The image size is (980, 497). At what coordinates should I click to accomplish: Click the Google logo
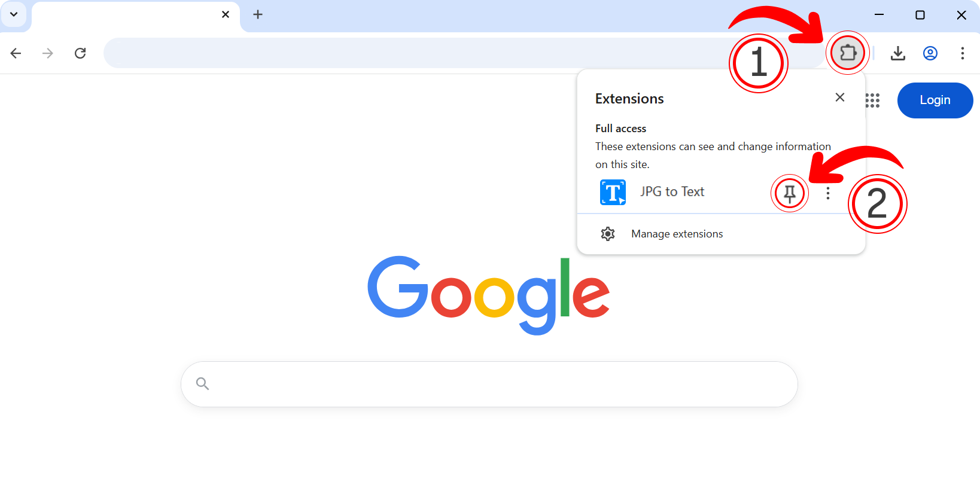click(x=489, y=295)
